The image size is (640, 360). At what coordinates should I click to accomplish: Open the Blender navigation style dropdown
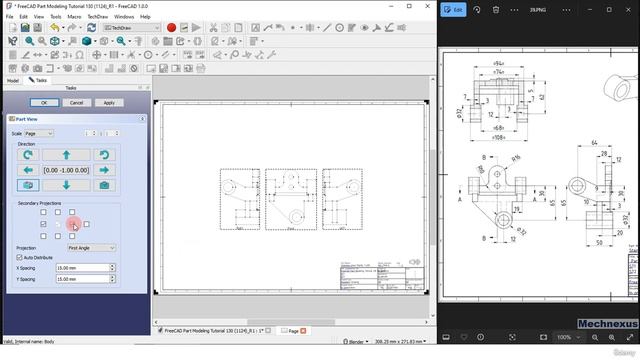pyautogui.click(x=356, y=341)
